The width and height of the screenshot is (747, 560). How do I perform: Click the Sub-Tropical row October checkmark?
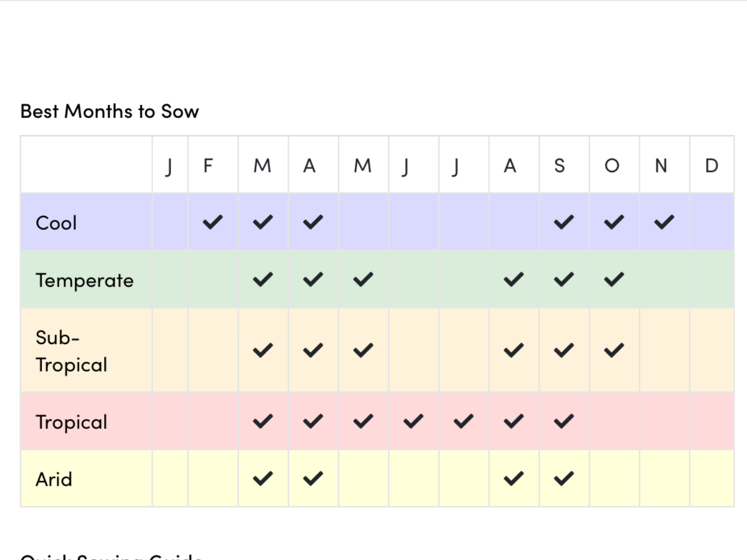614,350
